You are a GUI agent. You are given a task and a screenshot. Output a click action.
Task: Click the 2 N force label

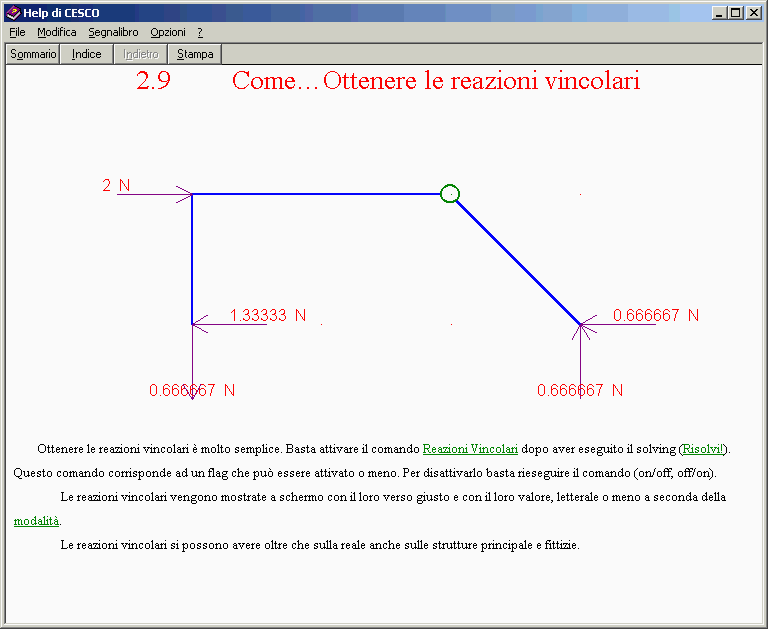point(116,185)
